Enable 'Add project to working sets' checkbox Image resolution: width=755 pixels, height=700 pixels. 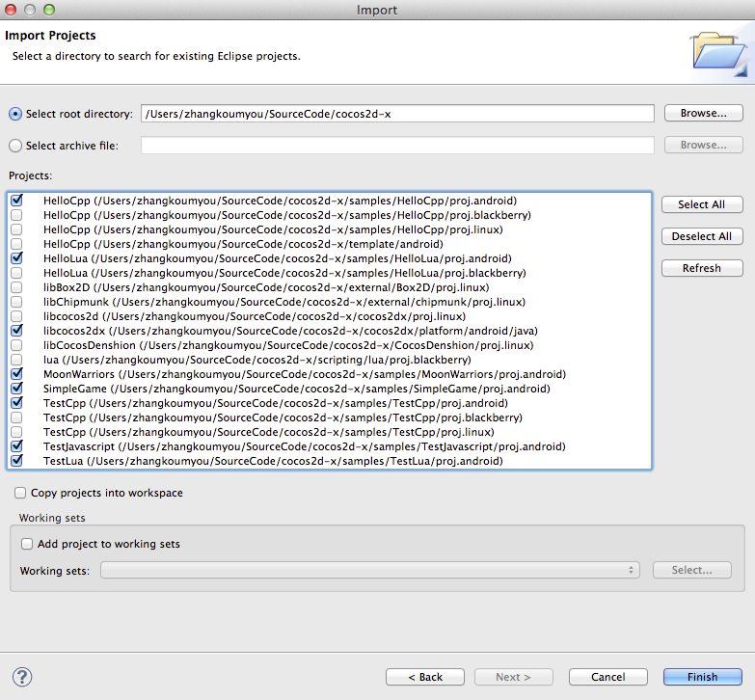click(27, 544)
